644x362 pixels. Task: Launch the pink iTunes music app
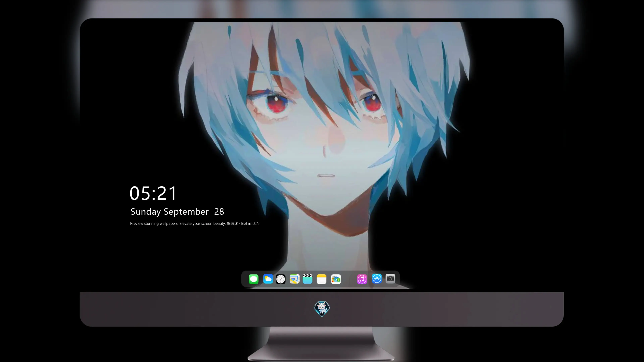point(362,279)
